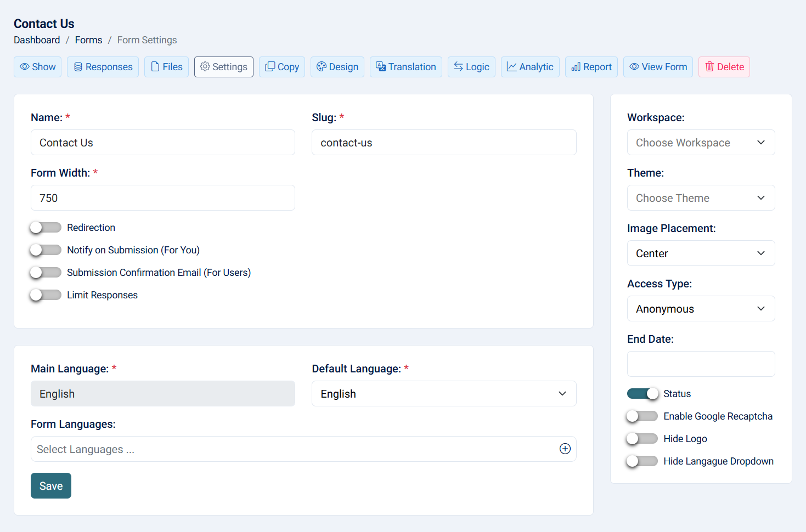Screen dimensions: 806x532
Task: Open the Choose Workspace dropdown
Action: 701,143
